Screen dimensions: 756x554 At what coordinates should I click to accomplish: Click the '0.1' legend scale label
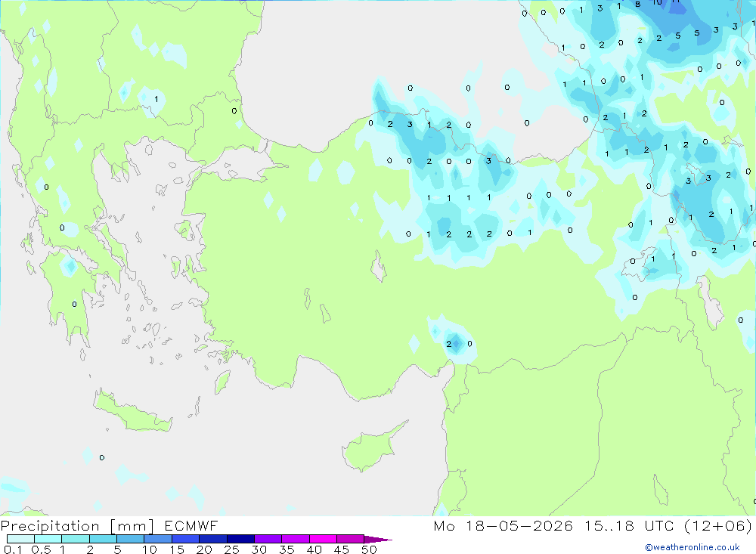[x=13, y=549]
